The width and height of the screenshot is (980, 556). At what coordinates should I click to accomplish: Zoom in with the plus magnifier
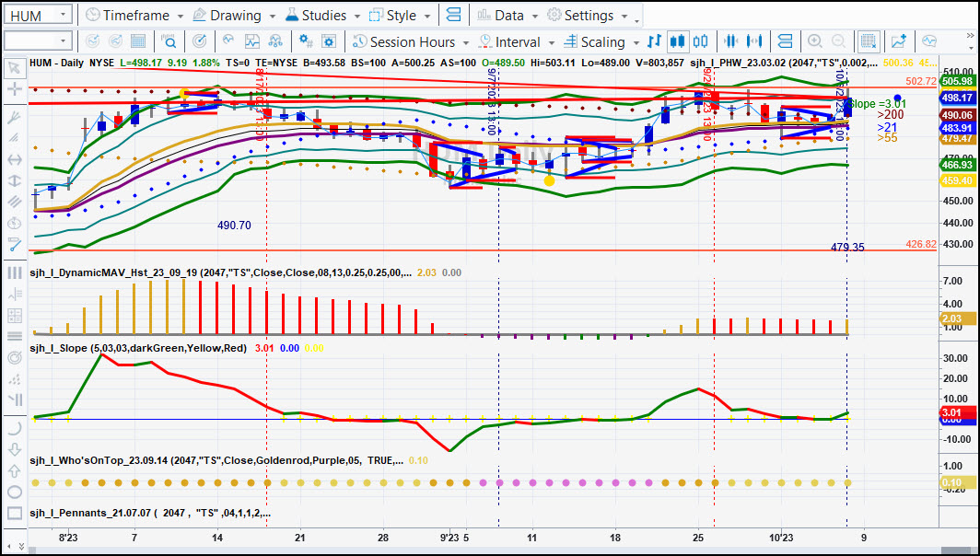(x=814, y=41)
